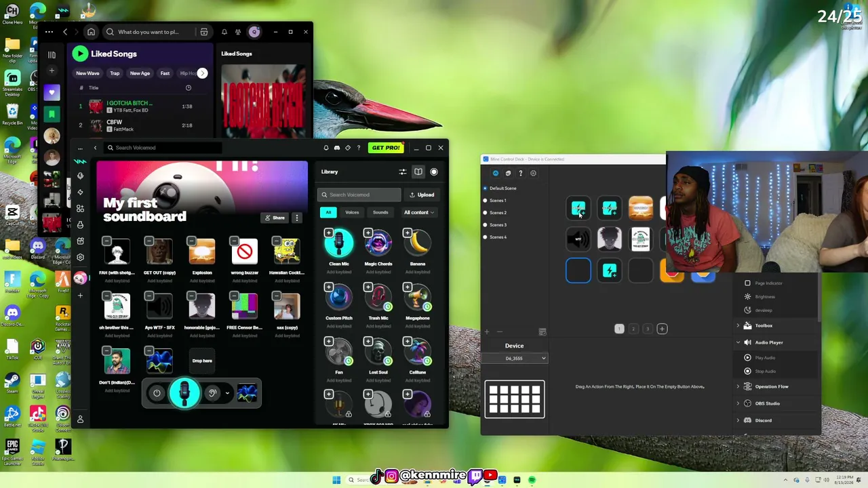868x488 pixels.
Task: Open Control Deck help question icon
Action: coord(521,174)
